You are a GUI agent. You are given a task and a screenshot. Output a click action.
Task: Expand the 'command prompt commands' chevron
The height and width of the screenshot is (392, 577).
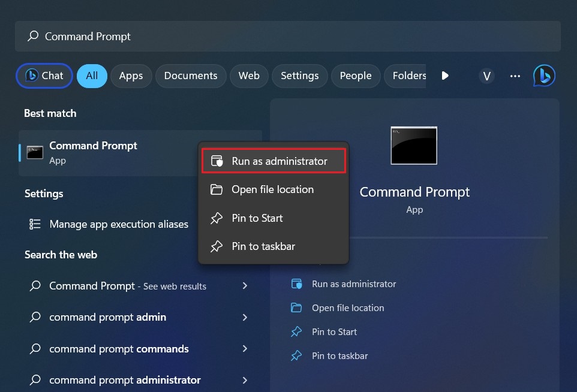(x=245, y=349)
